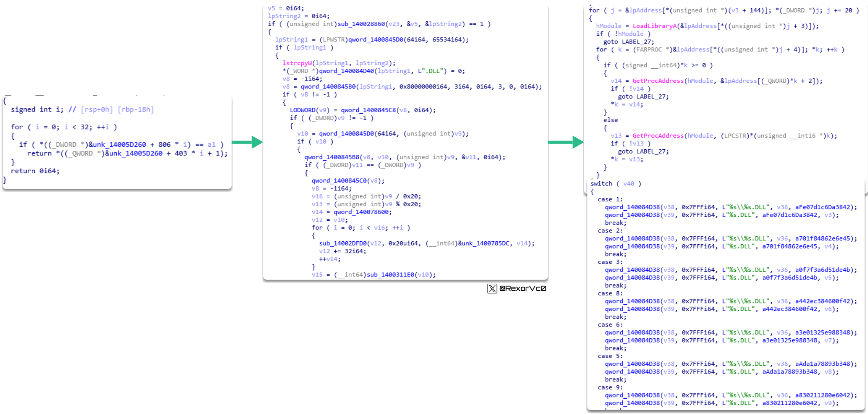Select the "LPCSTR" cast
The image size is (868, 414).
735,136
